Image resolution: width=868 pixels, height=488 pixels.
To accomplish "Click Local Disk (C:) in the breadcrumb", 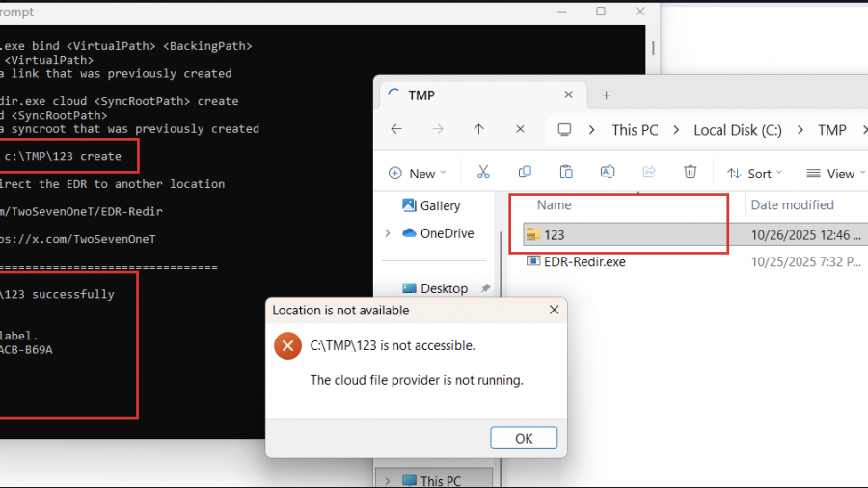I will tap(738, 130).
